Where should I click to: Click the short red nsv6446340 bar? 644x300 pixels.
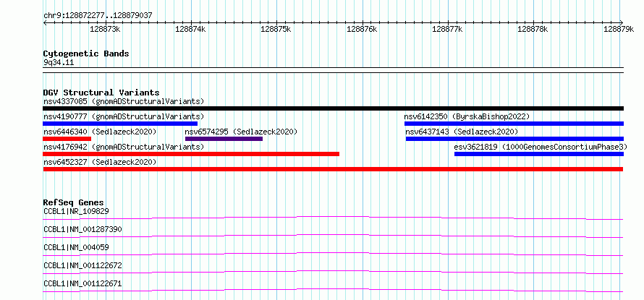tap(67, 139)
